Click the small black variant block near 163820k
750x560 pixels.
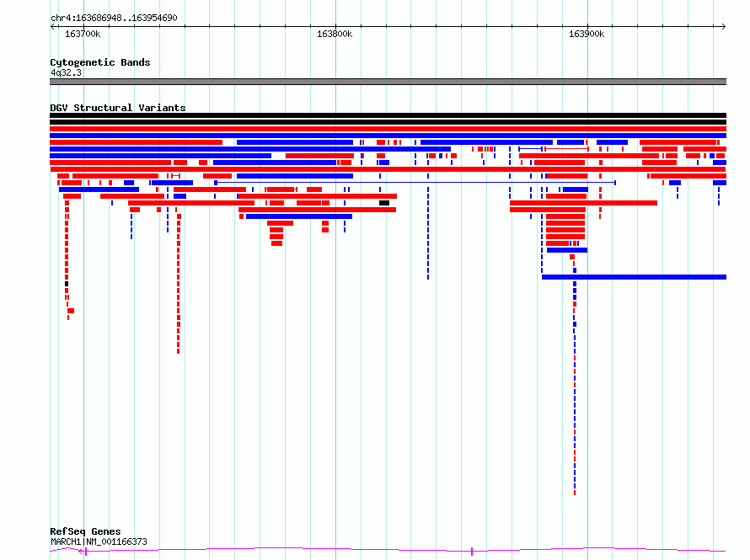pyautogui.click(x=384, y=203)
